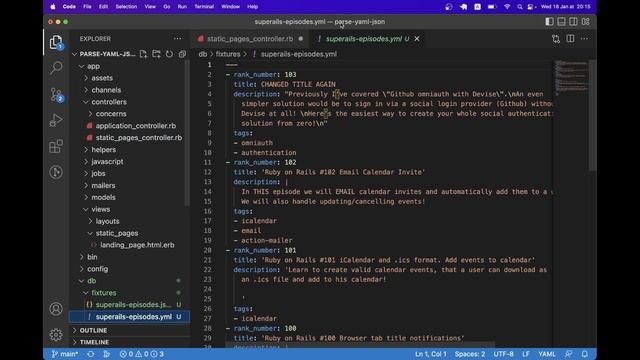Viewport: 640px width, 360px height.
Task: Change indentation via Spaces: 2
Action: 470,354
